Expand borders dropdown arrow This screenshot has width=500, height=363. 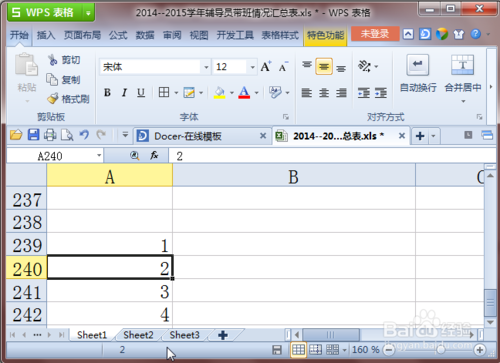176,93
